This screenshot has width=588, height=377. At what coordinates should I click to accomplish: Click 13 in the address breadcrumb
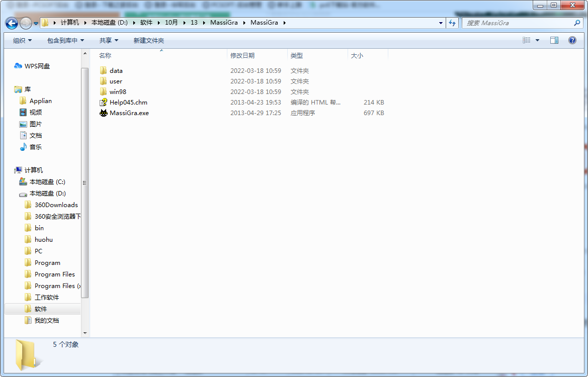(194, 23)
